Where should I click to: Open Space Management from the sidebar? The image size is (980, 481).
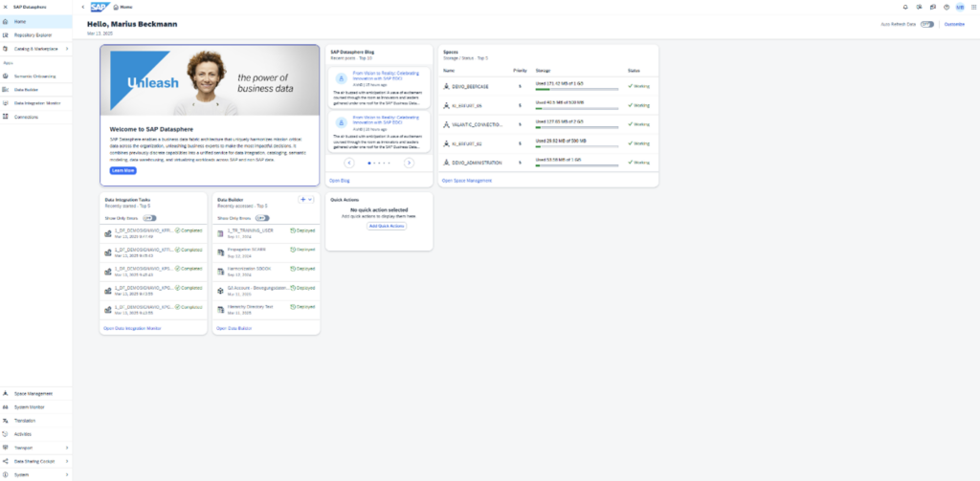(33, 393)
